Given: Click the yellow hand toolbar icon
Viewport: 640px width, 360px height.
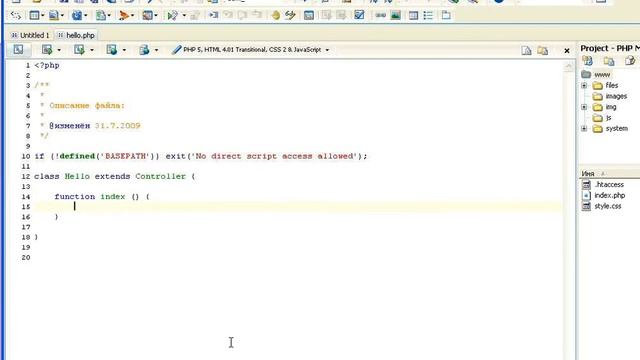Looking at the screenshot, I should click(276, 16).
